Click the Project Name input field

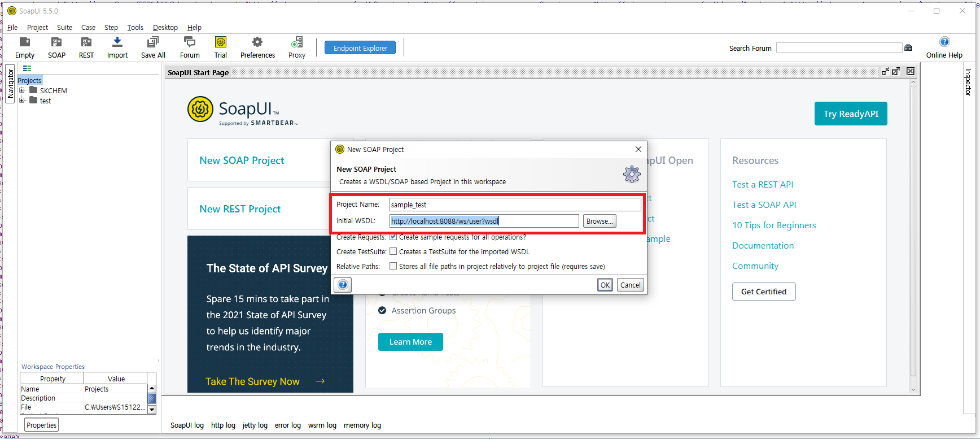[x=515, y=205]
